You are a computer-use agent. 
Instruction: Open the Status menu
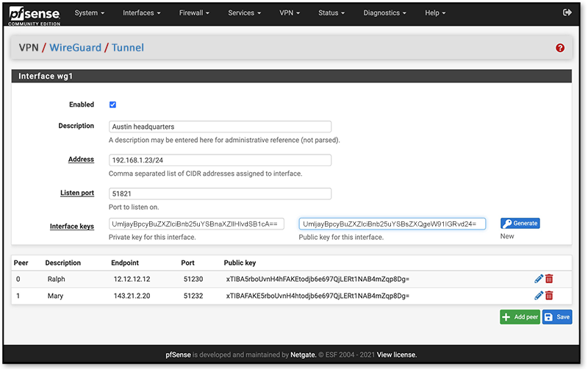click(332, 13)
